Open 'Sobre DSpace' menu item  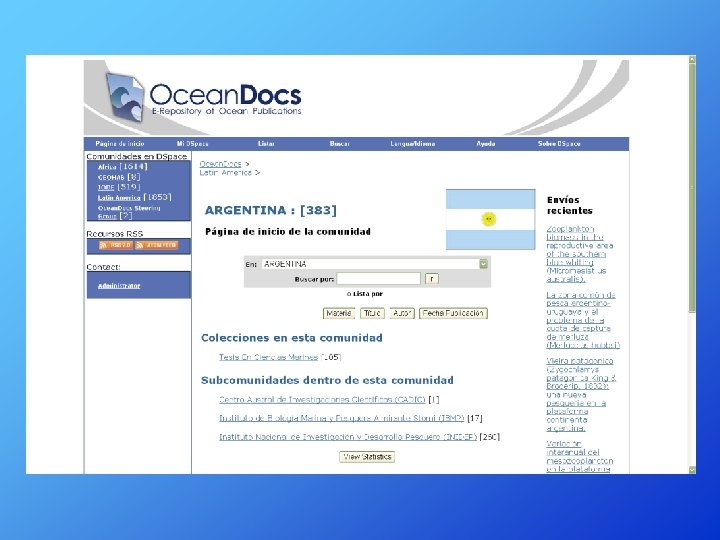pyautogui.click(x=559, y=144)
